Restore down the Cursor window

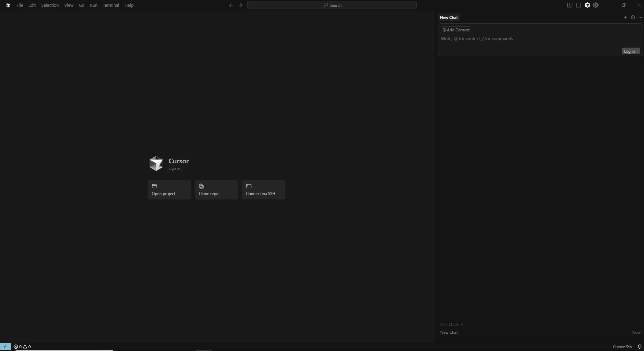click(x=624, y=5)
